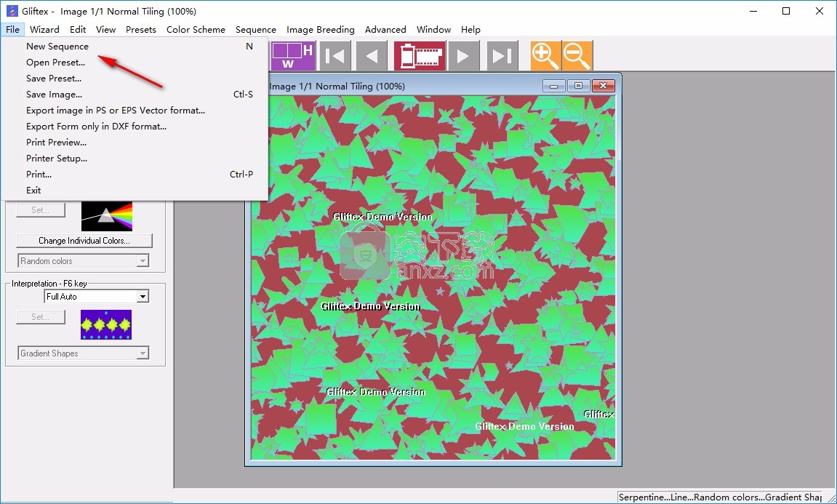Screen dimensions: 837x504
Task: Select Save Preset... in the File menu
Action: [x=135, y=79]
